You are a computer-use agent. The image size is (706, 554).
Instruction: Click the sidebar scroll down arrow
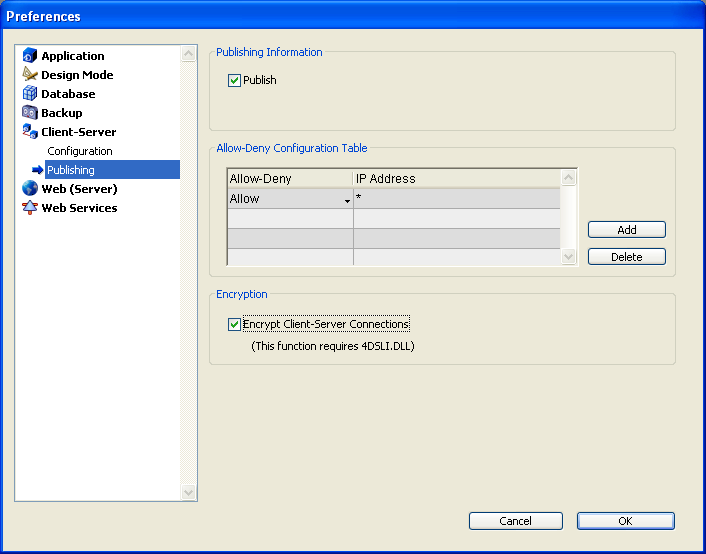click(x=189, y=492)
